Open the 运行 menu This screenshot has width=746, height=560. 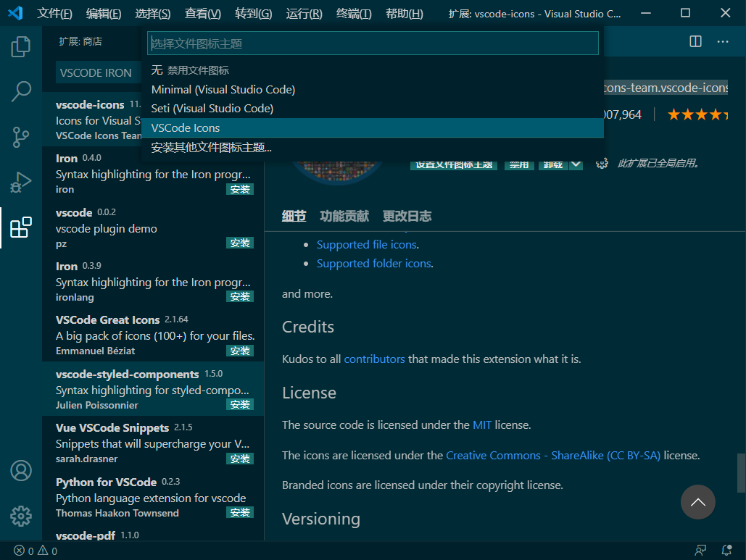pos(304,13)
